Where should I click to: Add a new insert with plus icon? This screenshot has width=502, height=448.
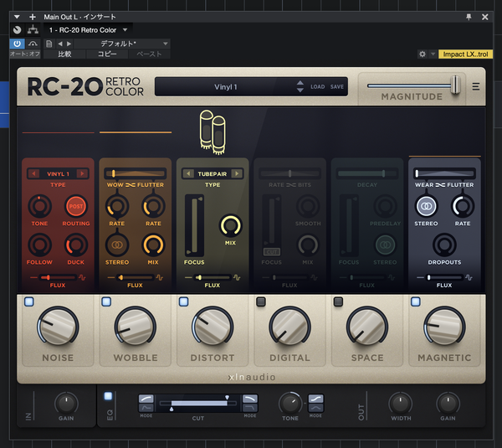click(x=33, y=17)
